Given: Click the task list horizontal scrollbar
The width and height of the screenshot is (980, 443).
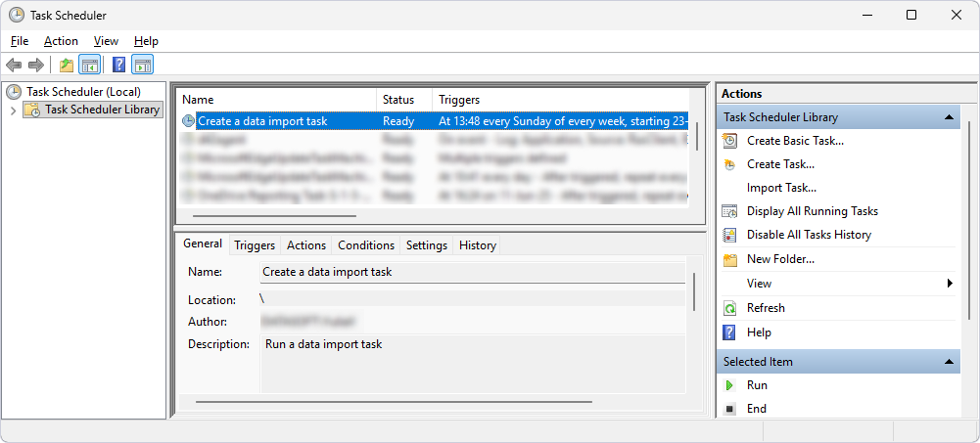Looking at the screenshot, I should pyautogui.click(x=274, y=216).
